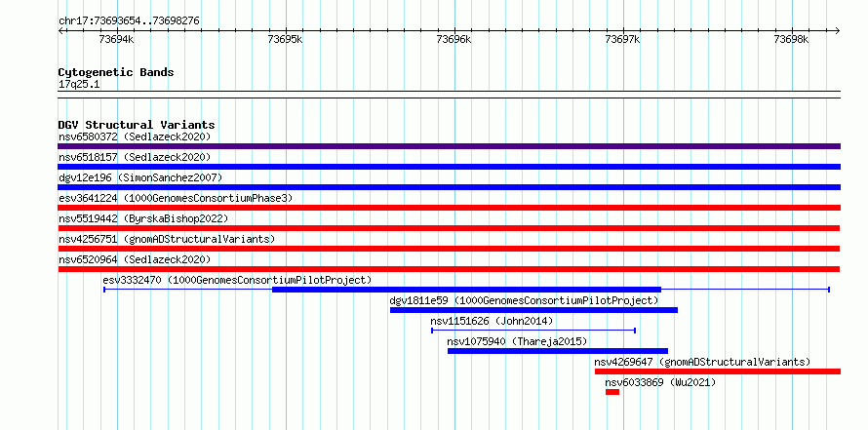Open nsv4269647 (gnomADStructuralVariants) label
This screenshot has width=868, height=430.
pos(702,362)
